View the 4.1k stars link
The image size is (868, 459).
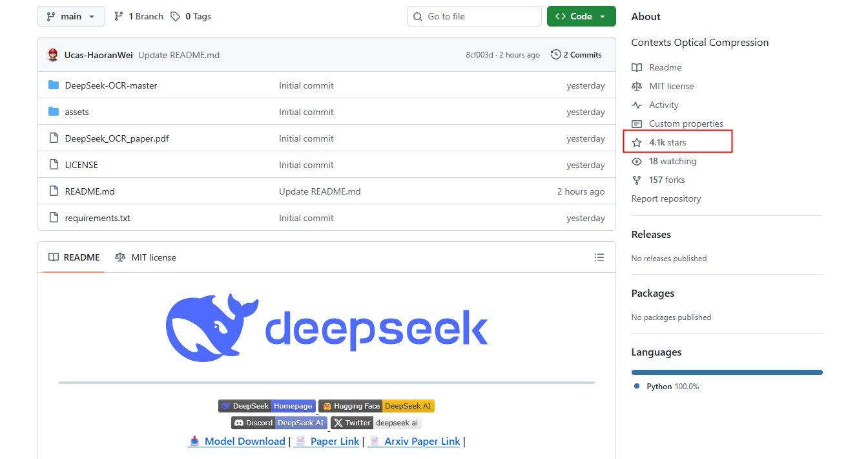pyautogui.click(x=668, y=142)
